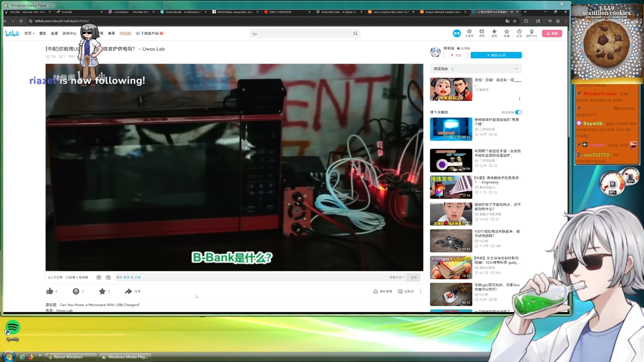Open the browser profile icon
644x362 pixels.
pos(557,21)
